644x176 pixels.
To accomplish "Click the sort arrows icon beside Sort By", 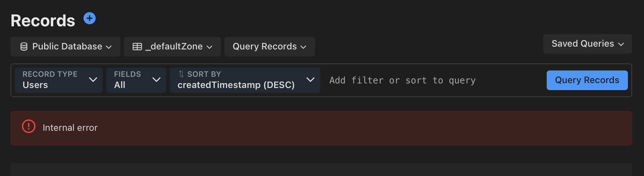I will click(x=181, y=74).
